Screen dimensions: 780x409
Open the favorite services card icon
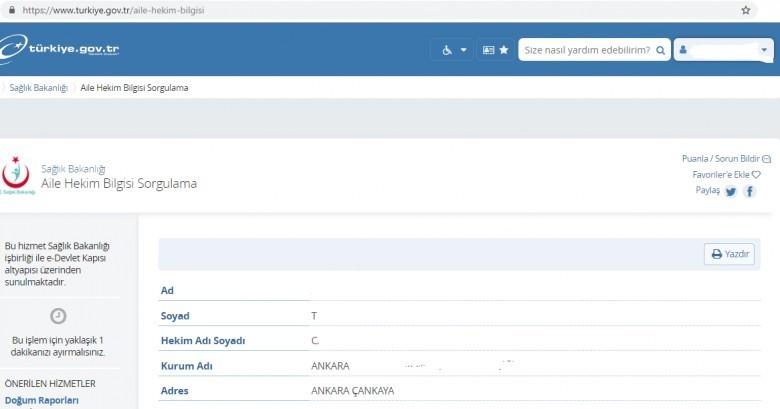coord(495,49)
